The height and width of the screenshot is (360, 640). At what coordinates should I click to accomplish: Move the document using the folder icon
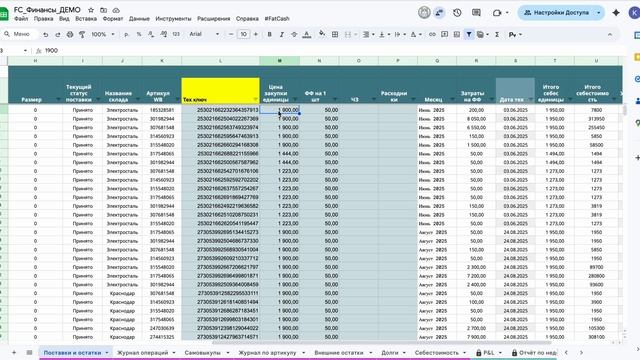click(x=104, y=10)
